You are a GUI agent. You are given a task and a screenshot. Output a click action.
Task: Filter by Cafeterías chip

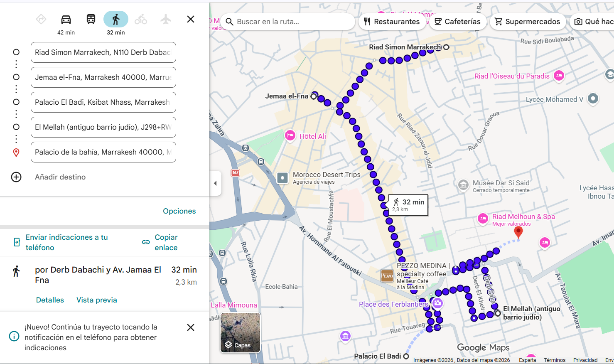[457, 22]
